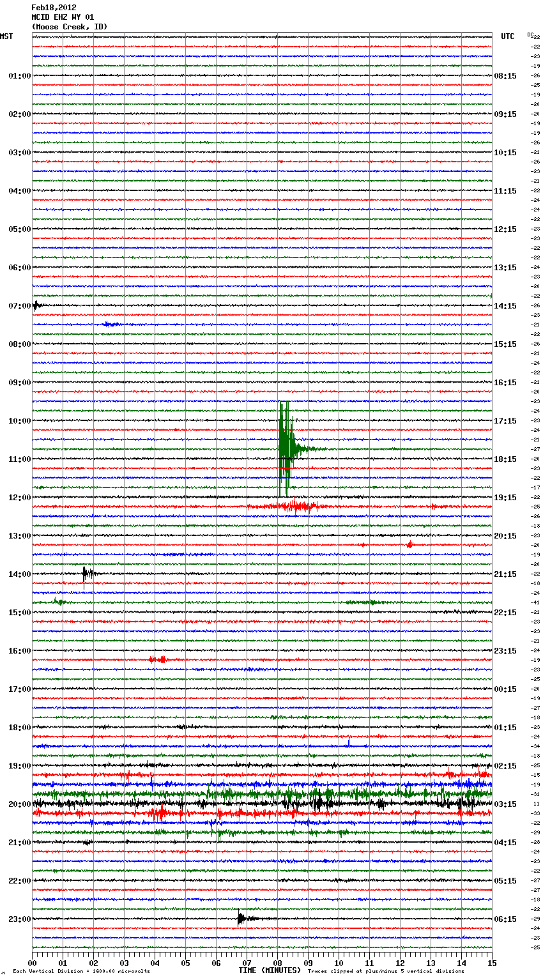The image size is (543, 980).
Task: Select the 06:00 MST row label
Action: pyautogui.click(x=19, y=268)
